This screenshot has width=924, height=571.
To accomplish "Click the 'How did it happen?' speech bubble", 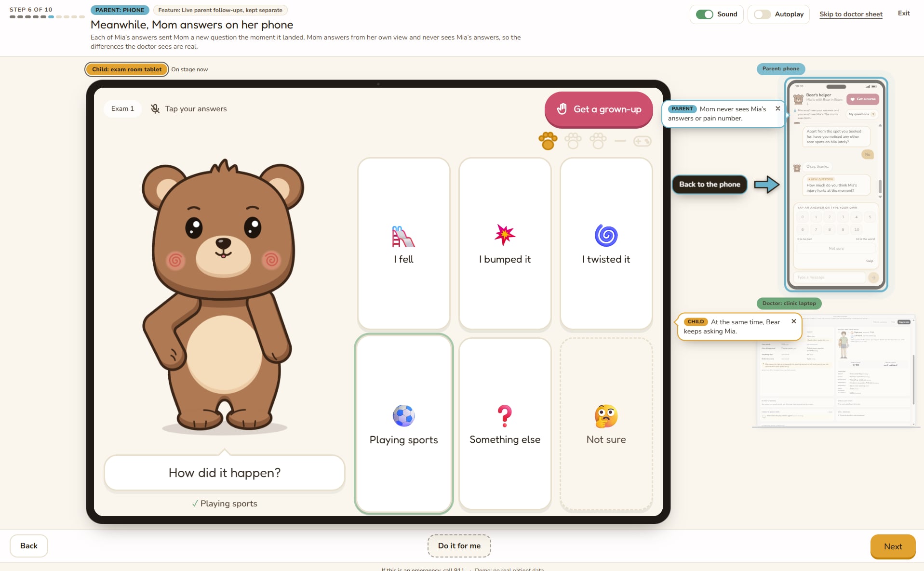I will (x=225, y=473).
